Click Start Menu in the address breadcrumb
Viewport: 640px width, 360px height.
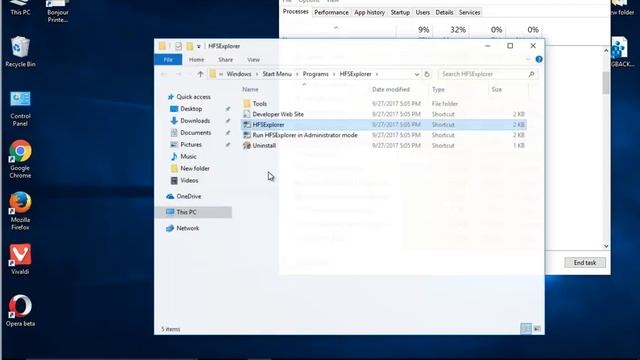tap(277, 74)
